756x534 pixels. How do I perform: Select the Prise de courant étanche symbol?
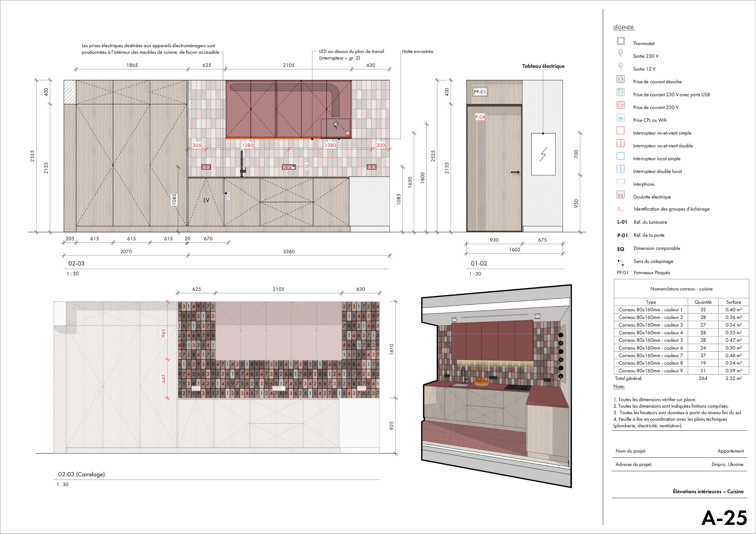(x=620, y=79)
